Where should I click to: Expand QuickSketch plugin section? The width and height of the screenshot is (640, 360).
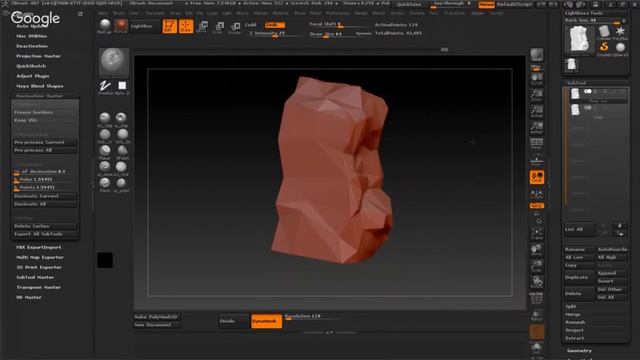31,66
